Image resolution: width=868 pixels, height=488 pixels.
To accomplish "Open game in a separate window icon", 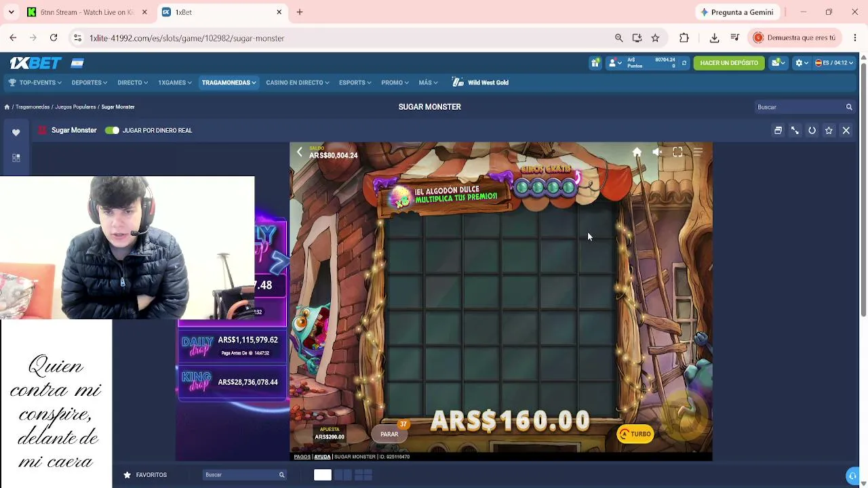I will pos(778,130).
